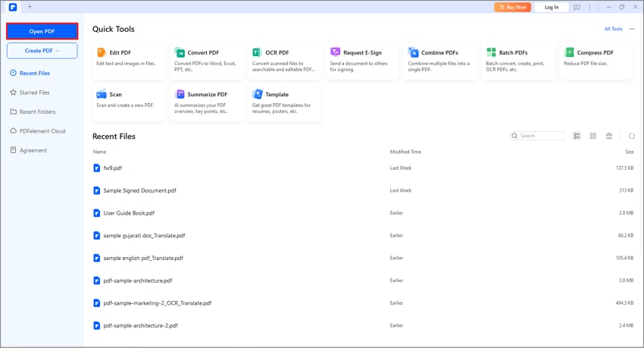
Task: Launch the Compress PDF tool
Action: pyautogui.click(x=596, y=61)
